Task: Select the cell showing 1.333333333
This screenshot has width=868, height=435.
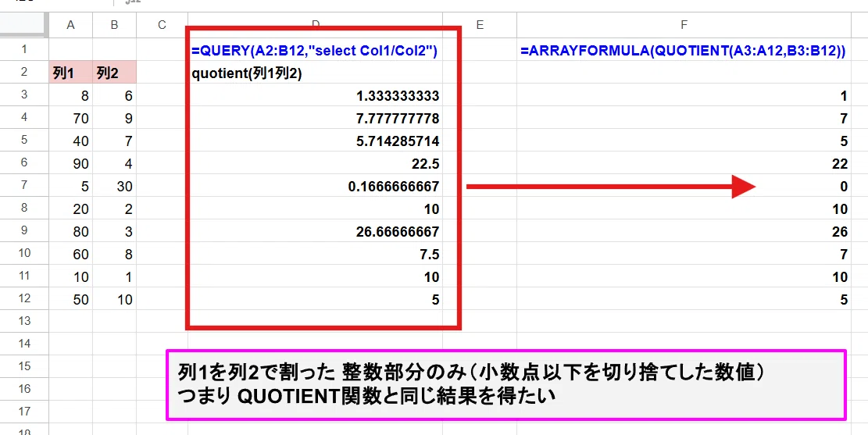Action: [315, 94]
